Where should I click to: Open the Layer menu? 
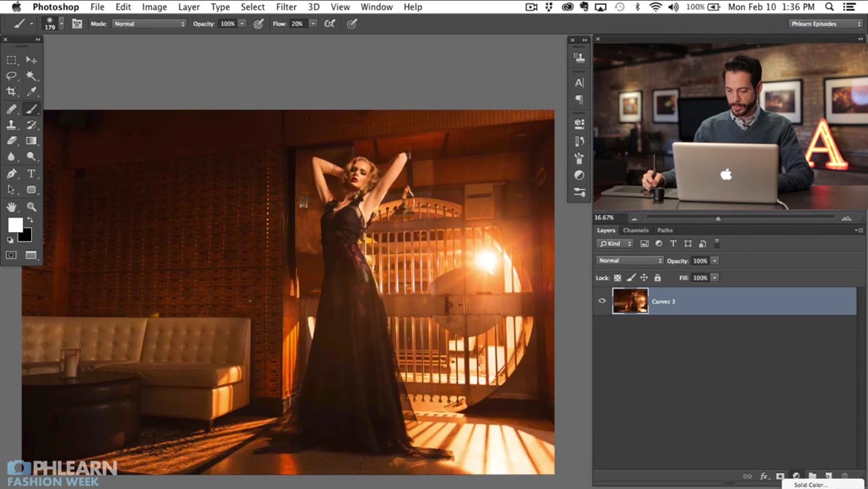(x=189, y=7)
